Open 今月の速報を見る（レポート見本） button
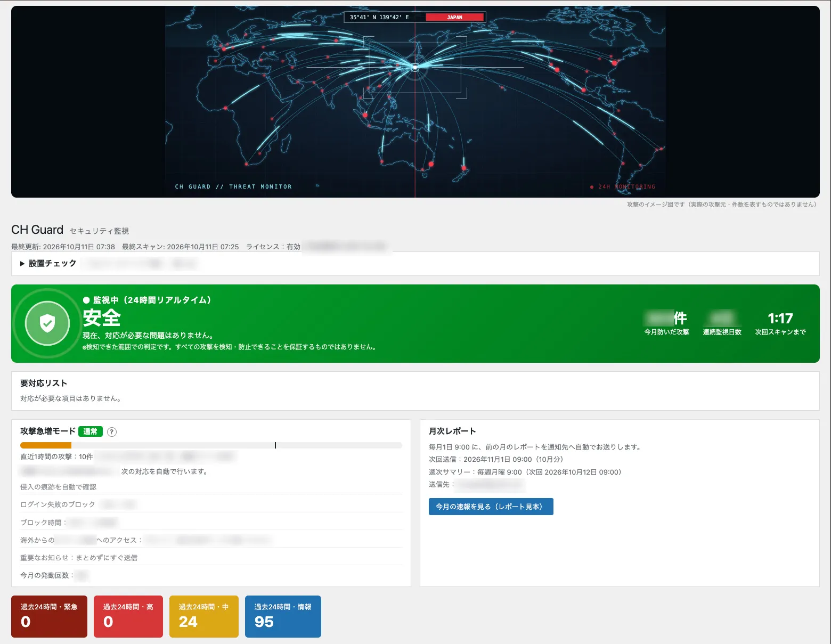This screenshot has height=644, width=831. point(491,507)
